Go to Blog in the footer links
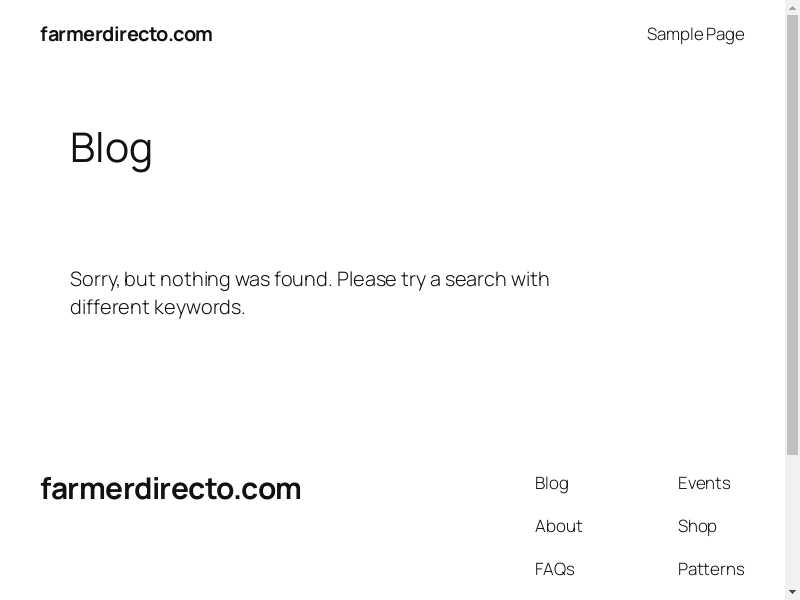This screenshot has width=800, height=600. click(551, 483)
